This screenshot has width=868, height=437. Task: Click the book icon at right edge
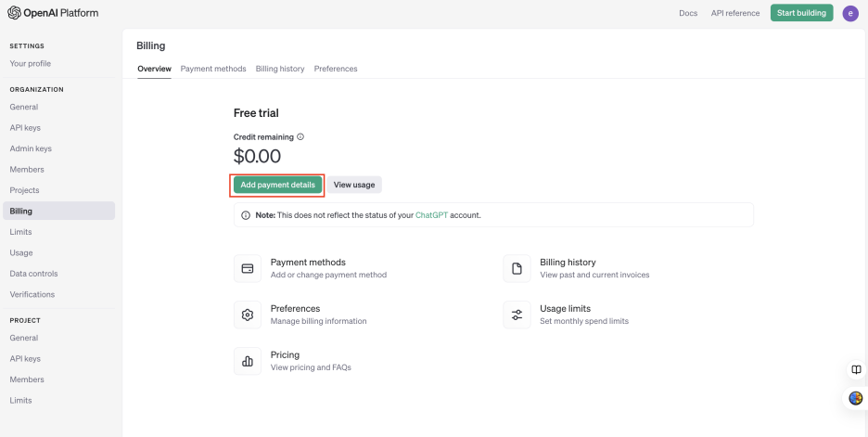point(856,369)
